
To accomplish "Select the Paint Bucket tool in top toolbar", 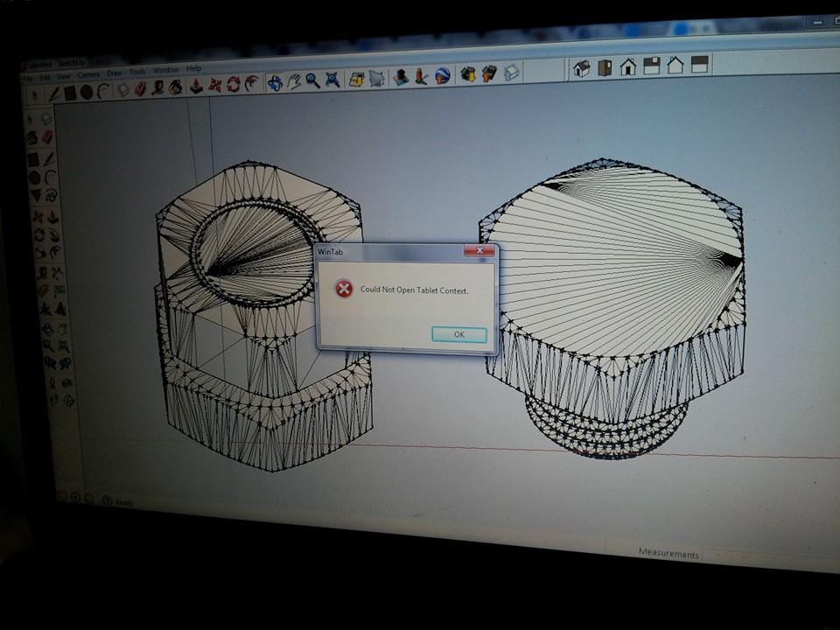I will 175,87.
